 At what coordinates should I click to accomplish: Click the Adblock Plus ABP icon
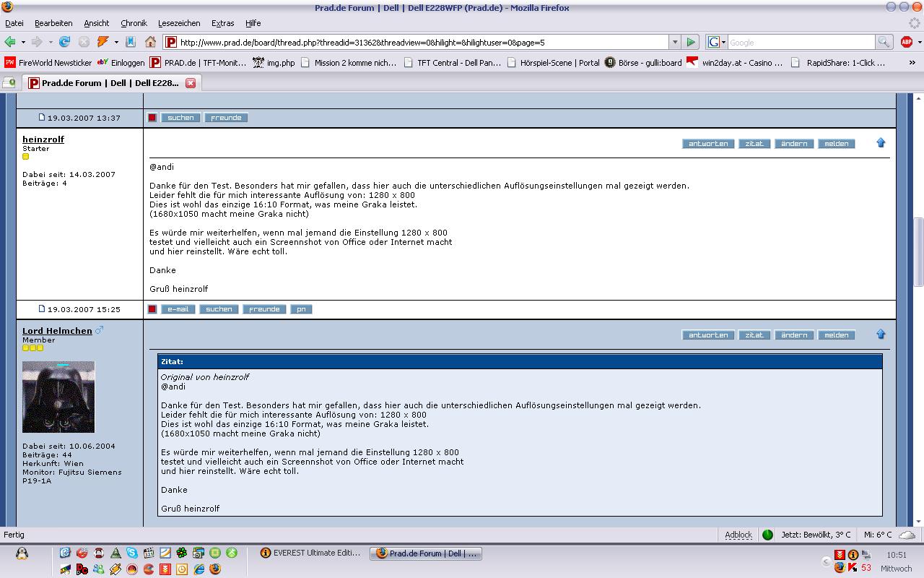tap(907, 42)
